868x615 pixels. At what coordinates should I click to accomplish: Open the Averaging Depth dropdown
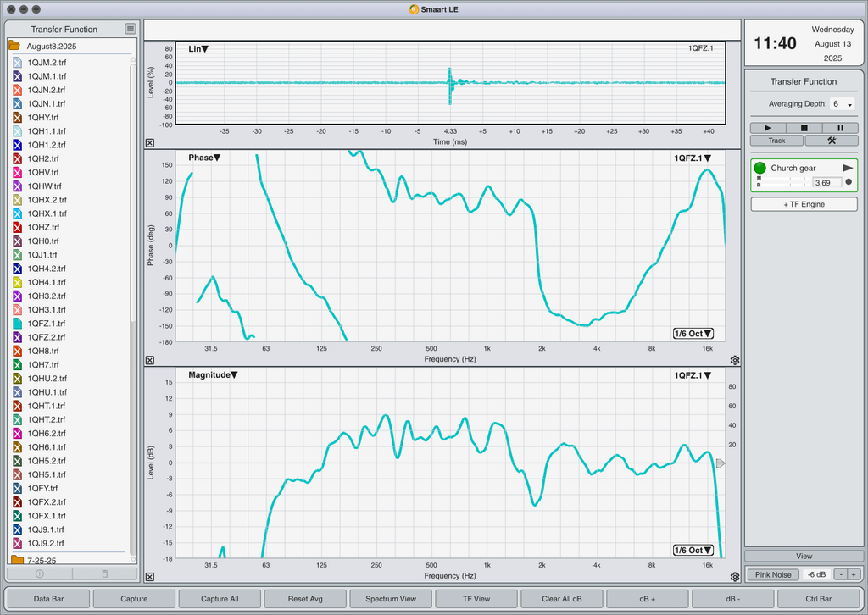[x=842, y=104]
